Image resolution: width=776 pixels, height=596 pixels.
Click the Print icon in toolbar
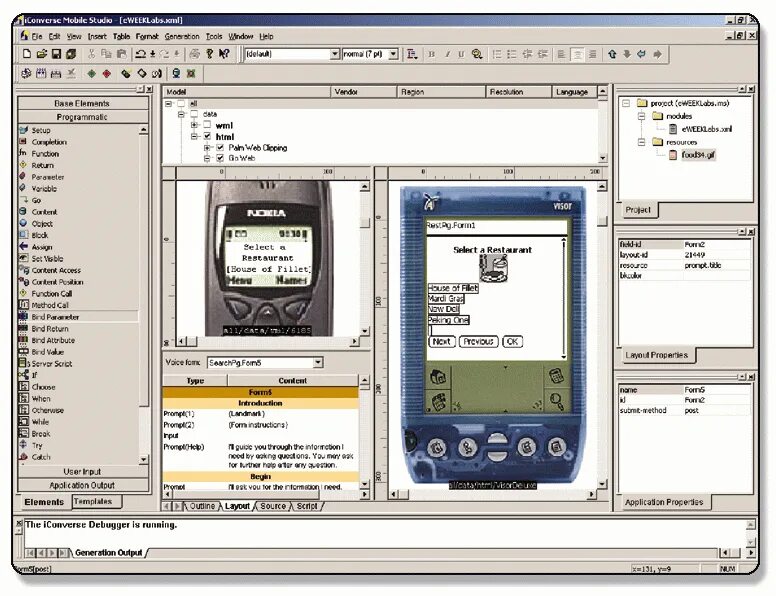coord(194,53)
